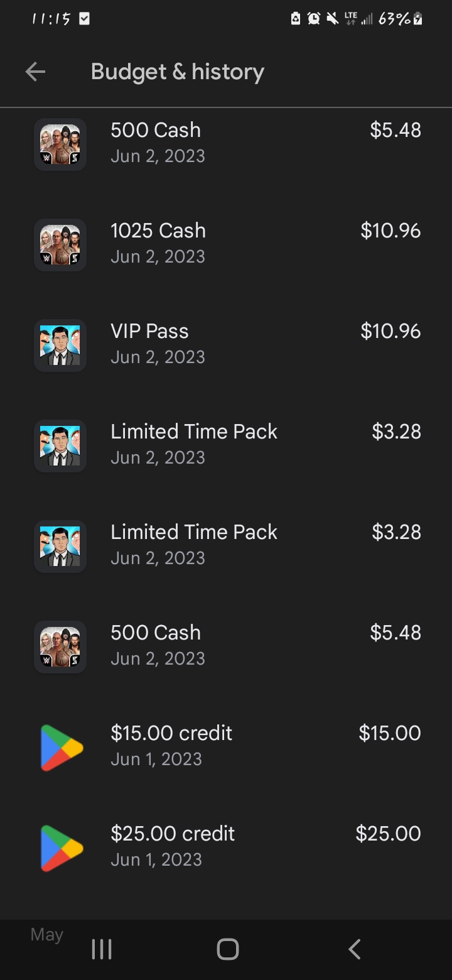
Task: Tap the back arrow beside Budget & history
Action: (x=35, y=72)
